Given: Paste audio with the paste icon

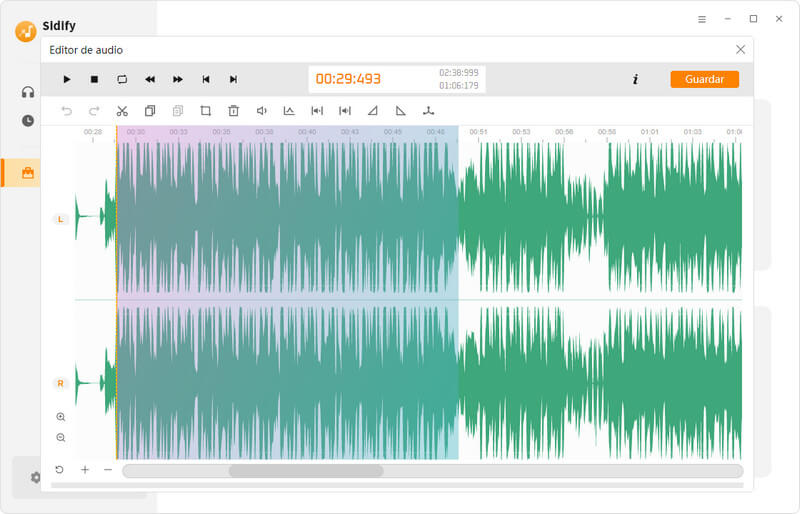Looking at the screenshot, I should (178, 111).
